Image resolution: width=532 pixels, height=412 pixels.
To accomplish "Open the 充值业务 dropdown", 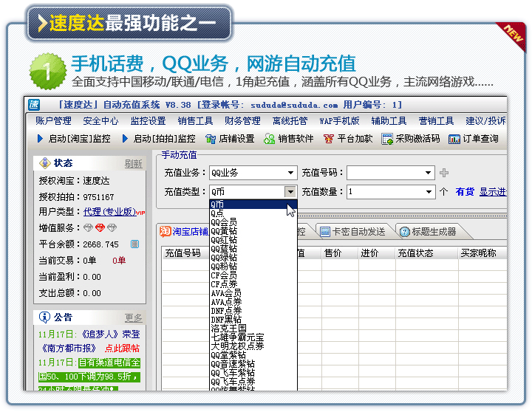I will pyautogui.click(x=290, y=173).
